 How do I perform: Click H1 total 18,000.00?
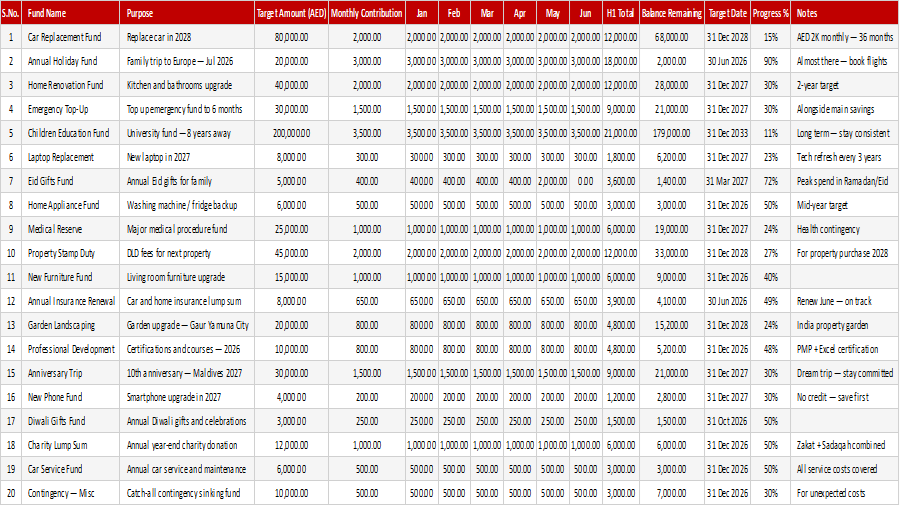(620, 61)
